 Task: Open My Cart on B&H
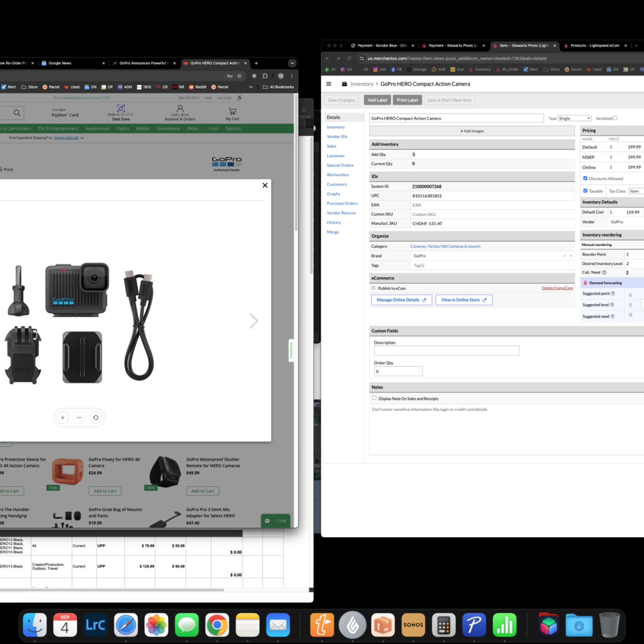232,114
